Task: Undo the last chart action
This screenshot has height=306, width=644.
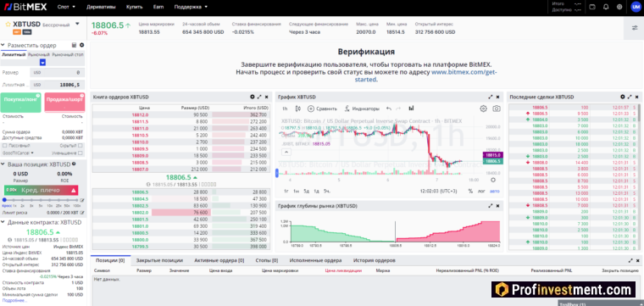Action: click(x=389, y=108)
